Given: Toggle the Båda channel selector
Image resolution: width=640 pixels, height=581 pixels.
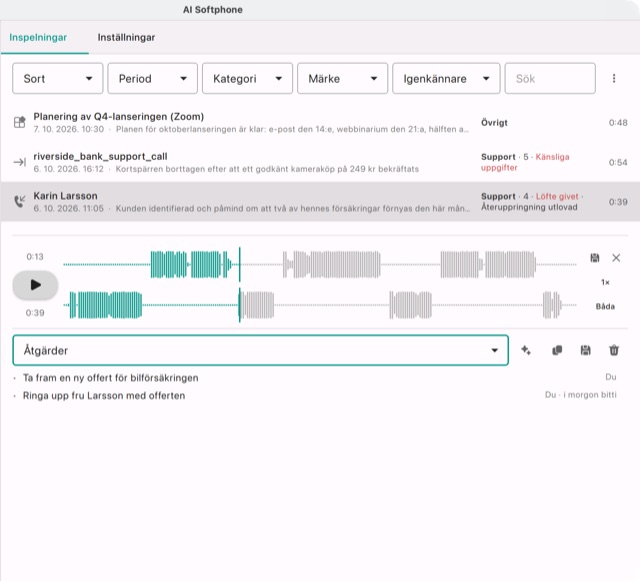Looking at the screenshot, I should point(605,306).
